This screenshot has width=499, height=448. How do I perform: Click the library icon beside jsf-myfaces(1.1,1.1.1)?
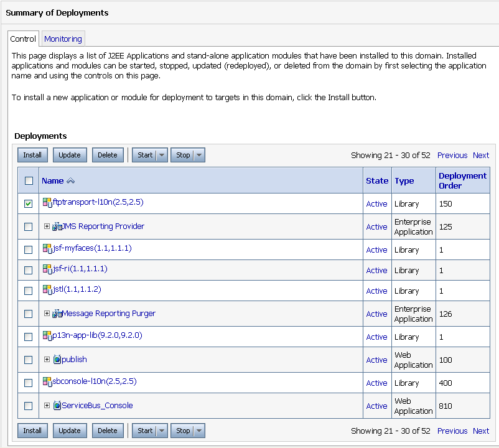[47, 248]
